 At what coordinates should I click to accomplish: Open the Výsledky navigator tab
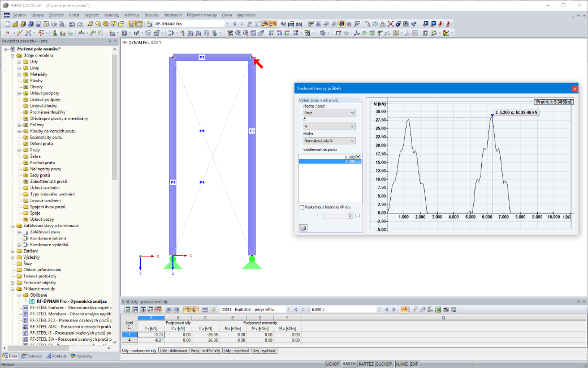81,356
